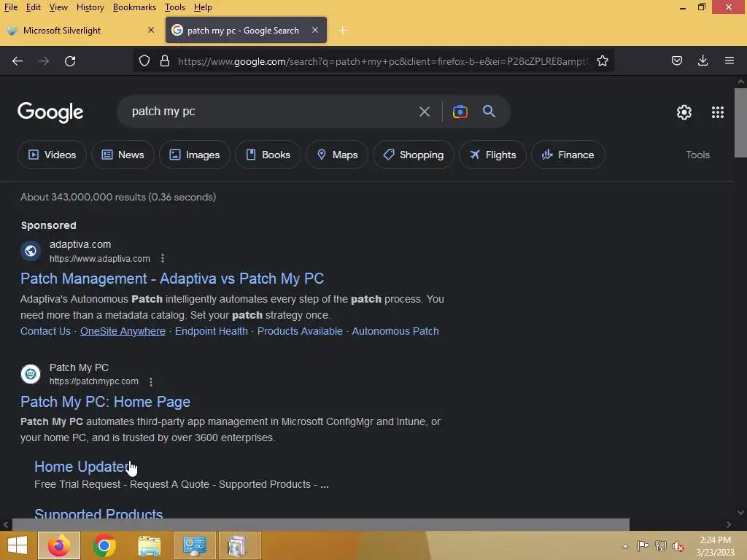
Task: Open Action Center flag icon
Action: click(643, 546)
